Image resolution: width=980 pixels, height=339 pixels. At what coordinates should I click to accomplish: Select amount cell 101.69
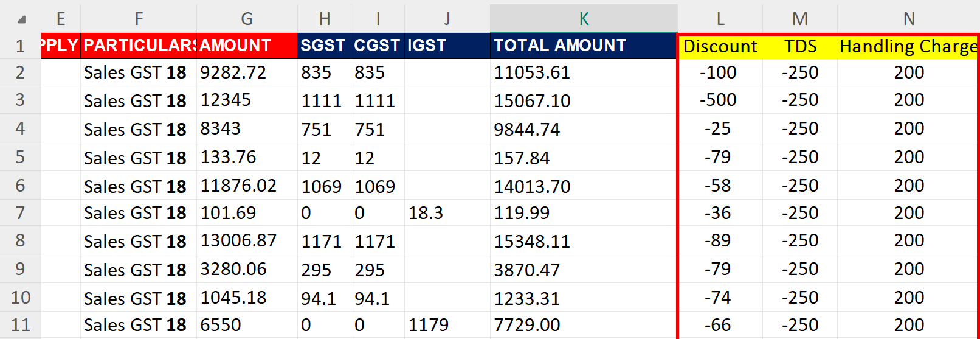[x=247, y=212]
